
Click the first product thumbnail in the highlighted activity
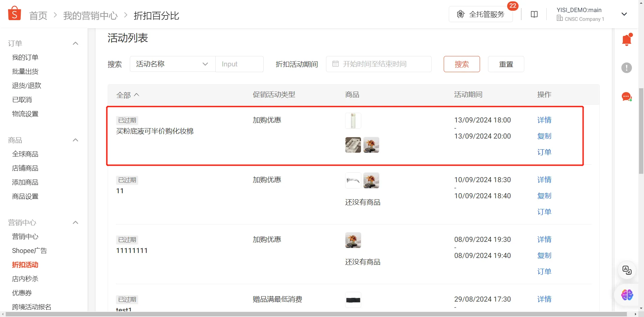(x=353, y=120)
